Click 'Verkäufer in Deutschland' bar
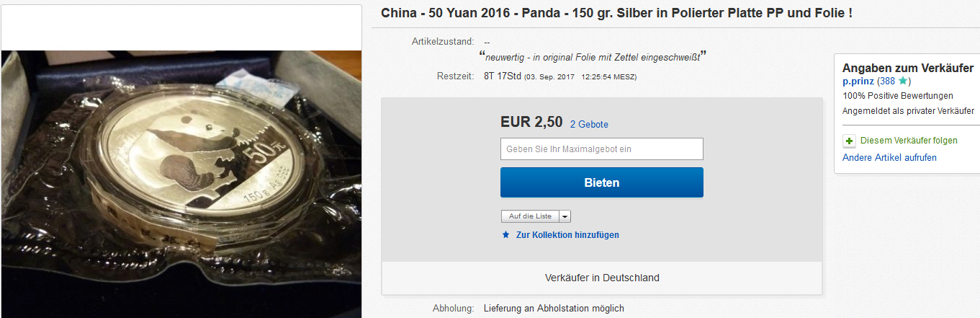 (x=602, y=278)
